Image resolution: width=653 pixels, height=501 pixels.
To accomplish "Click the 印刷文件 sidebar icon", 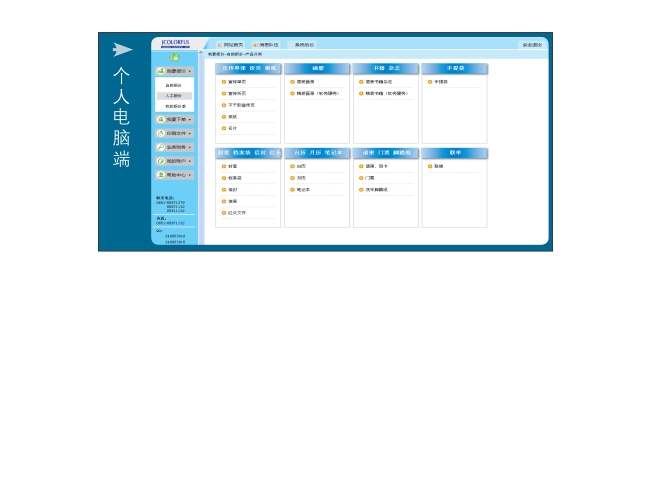I will tap(161, 133).
